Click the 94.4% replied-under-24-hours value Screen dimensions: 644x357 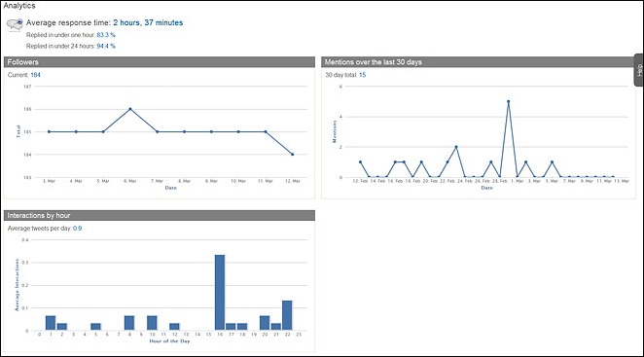(106, 46)
